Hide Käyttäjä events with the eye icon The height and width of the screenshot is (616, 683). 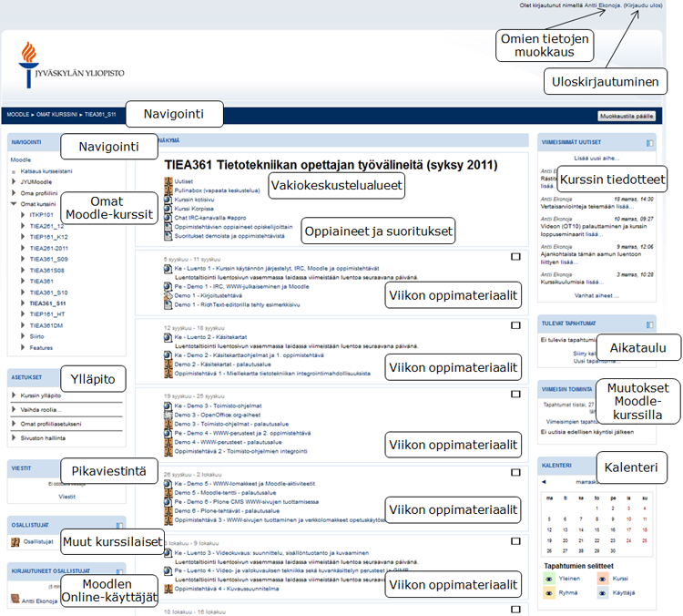tap(603, 593)
